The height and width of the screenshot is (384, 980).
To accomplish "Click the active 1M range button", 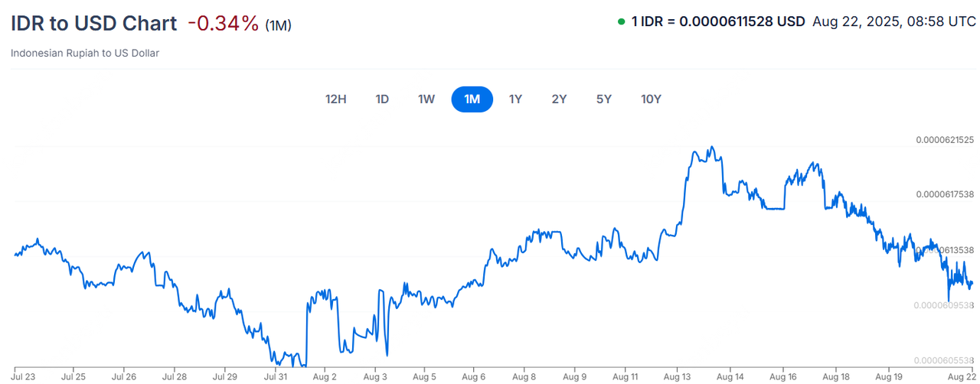I will 472,99.
